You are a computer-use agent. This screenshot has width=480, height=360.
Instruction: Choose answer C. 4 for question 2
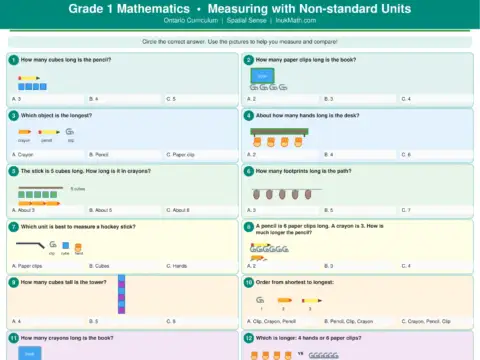[x=436, y=99]
